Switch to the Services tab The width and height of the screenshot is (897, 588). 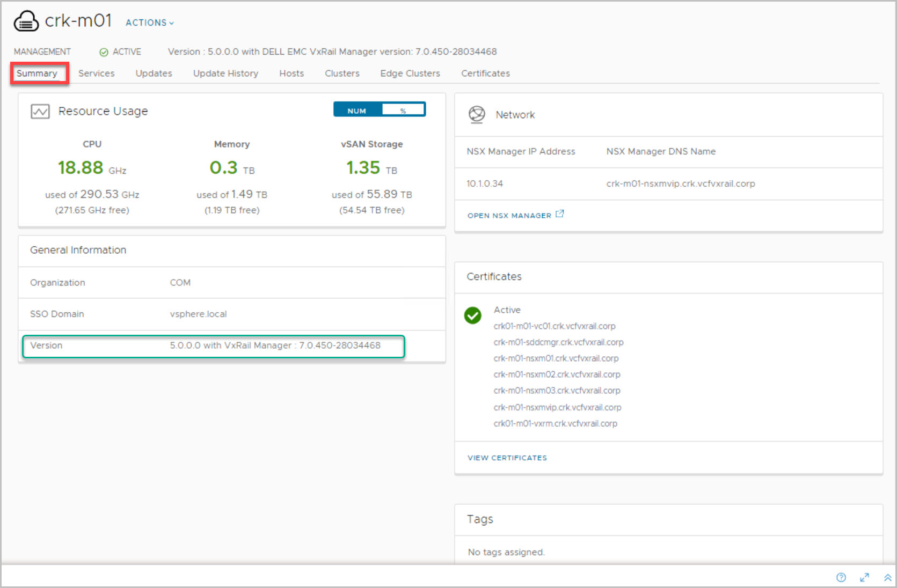(x=97, y=73)
